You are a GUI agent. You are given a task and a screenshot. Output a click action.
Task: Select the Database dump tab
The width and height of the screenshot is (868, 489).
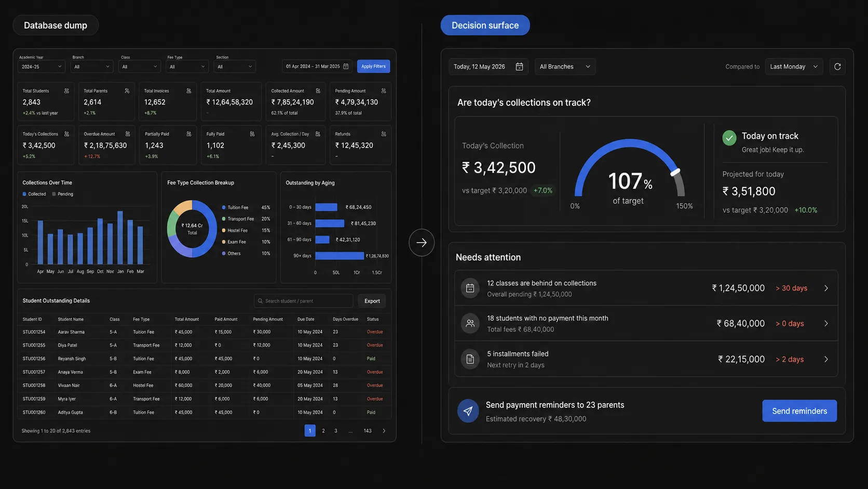[56, 25]
